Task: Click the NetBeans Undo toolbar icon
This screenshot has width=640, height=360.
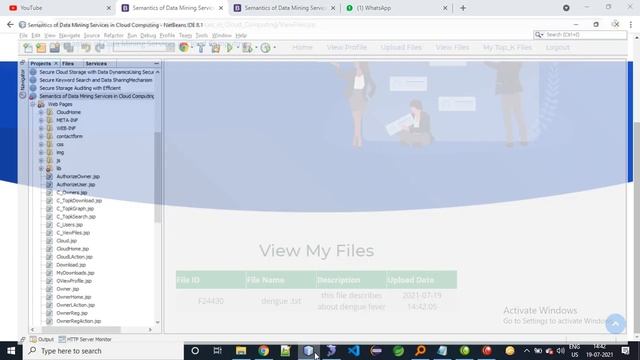Action: pos(85,48)
